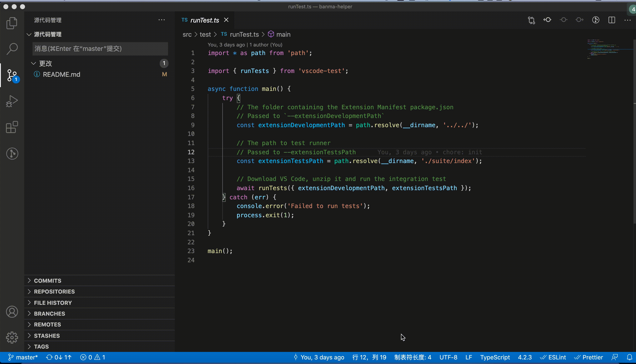Screen dimensions: 636x364
Task: Expand the FILE HISTORY section
Action: pos(99,302)
